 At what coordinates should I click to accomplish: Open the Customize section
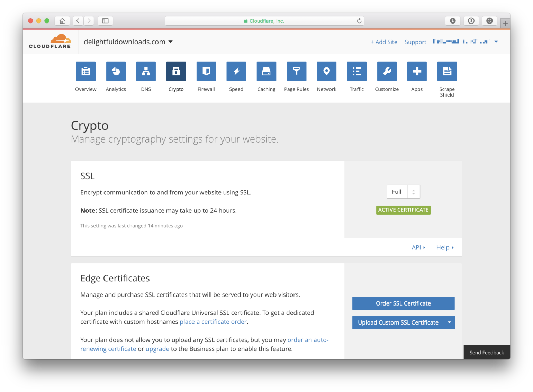[387, 71]
